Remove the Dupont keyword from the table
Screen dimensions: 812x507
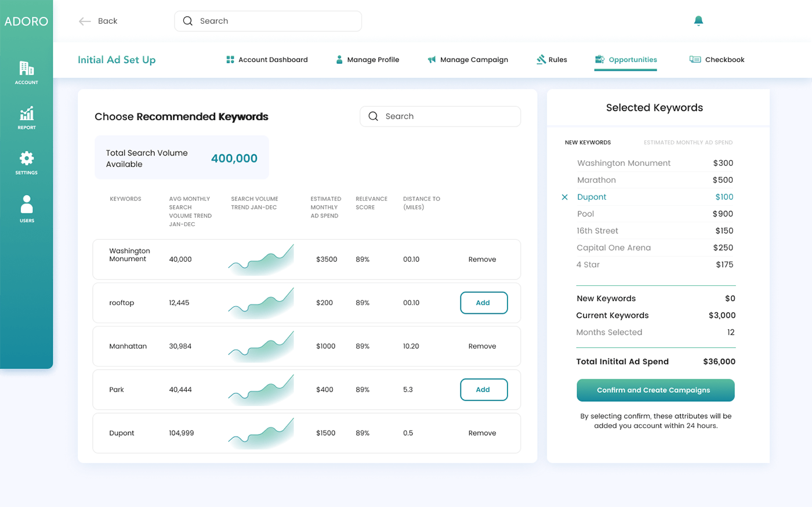click(x=482, y=433)
